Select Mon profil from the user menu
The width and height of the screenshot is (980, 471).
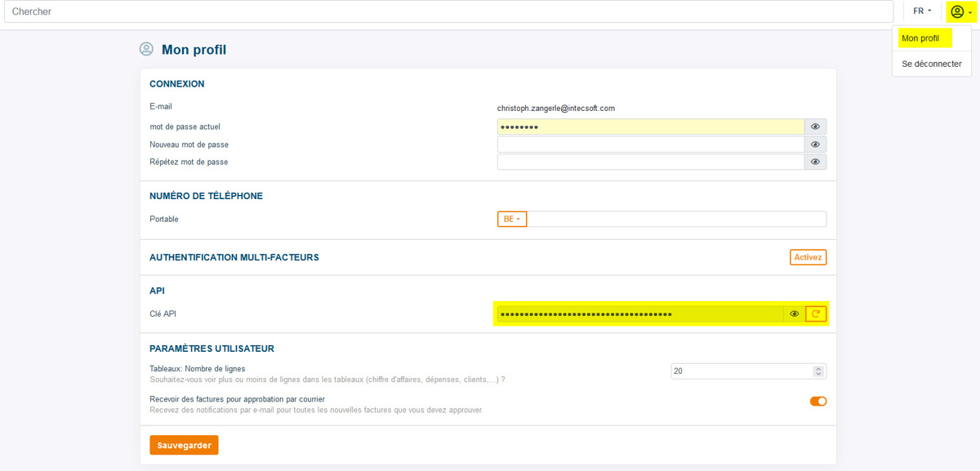[x=920, y=38]
